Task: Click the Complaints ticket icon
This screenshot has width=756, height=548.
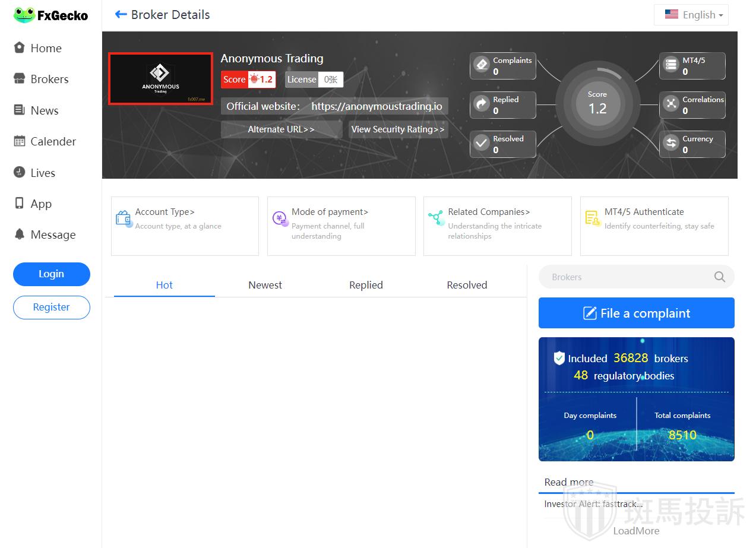Action: [x=482, y=64]
